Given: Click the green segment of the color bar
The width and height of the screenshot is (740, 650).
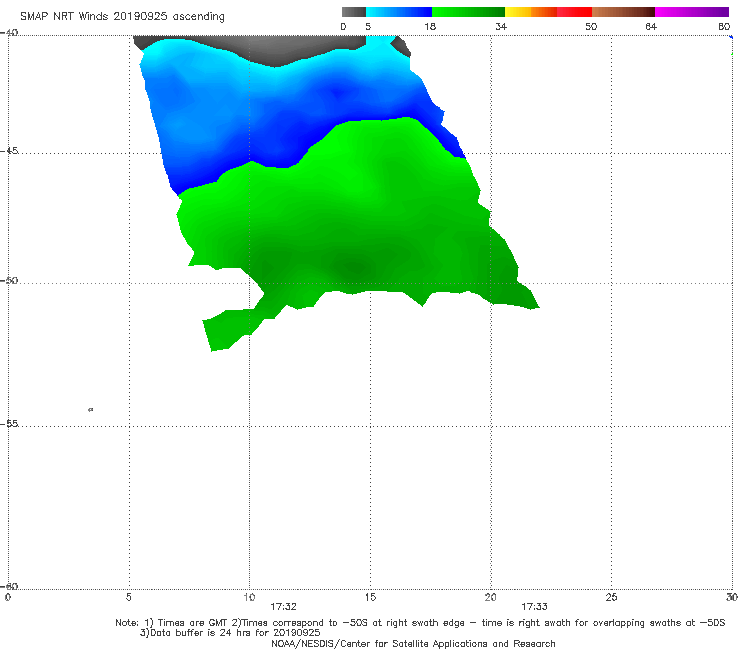Looking at the screenshot, I should pyautogui.click(x=468, y=12).
